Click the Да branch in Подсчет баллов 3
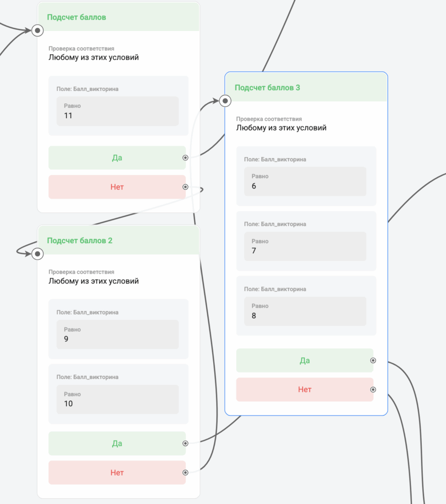 click(304, 360)
